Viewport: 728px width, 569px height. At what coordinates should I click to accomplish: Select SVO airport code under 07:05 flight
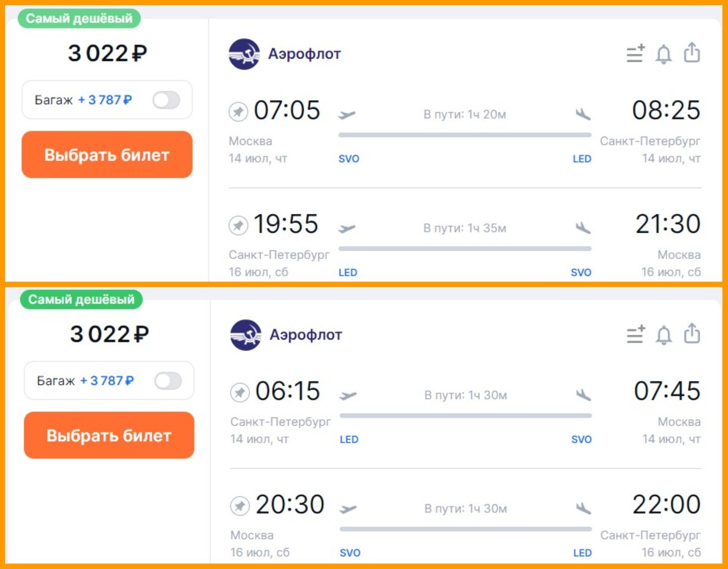(x=349, y=159)
